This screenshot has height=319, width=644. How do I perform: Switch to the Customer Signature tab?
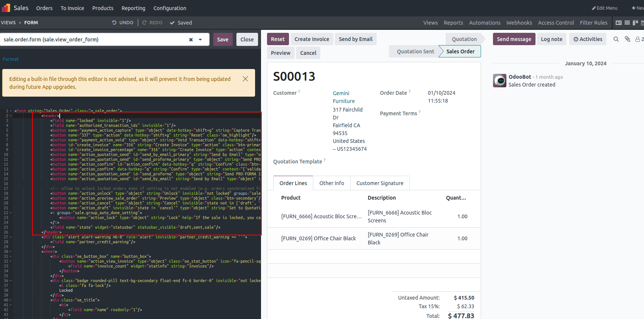tap(380, 183)
